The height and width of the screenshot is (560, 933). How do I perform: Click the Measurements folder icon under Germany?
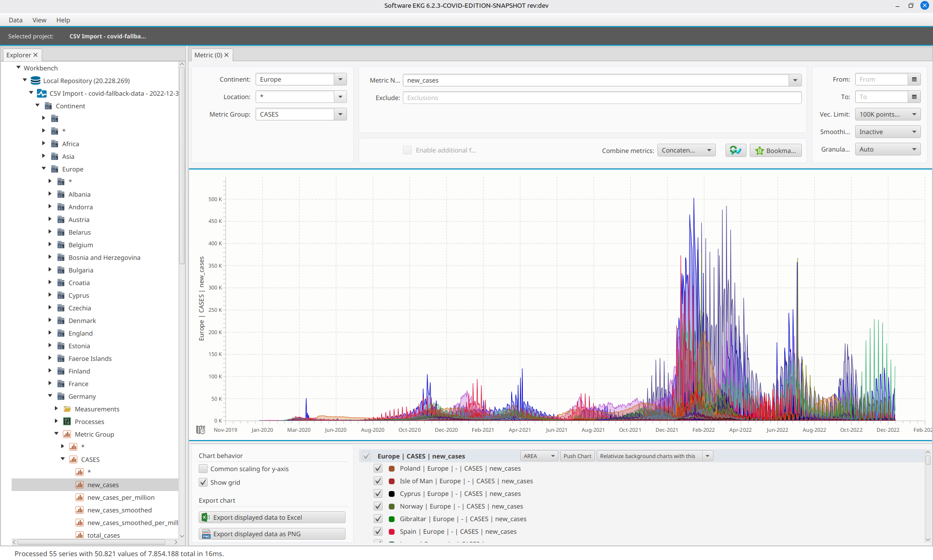[x=68, y=409]
